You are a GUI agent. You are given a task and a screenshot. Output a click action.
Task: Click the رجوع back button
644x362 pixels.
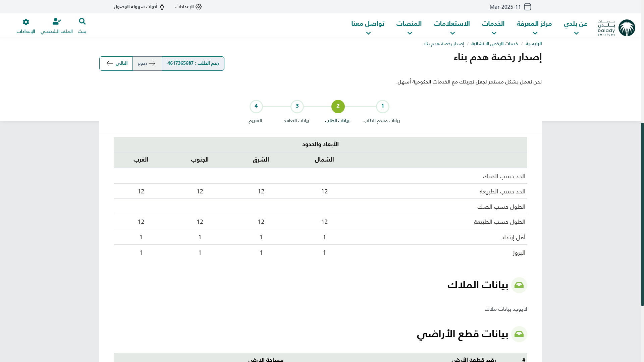[x=147, y=63]
